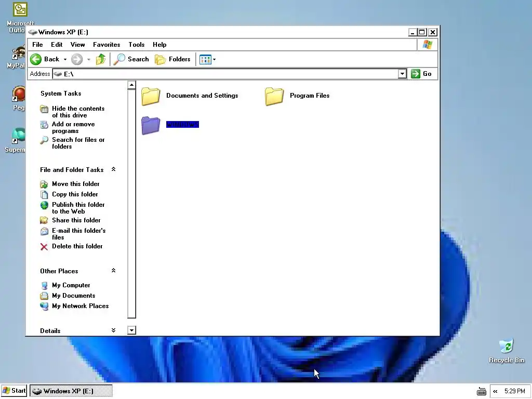Select the Program Files folder icon
The width and height of the screenshot is (532, 399).
(274, 96)
